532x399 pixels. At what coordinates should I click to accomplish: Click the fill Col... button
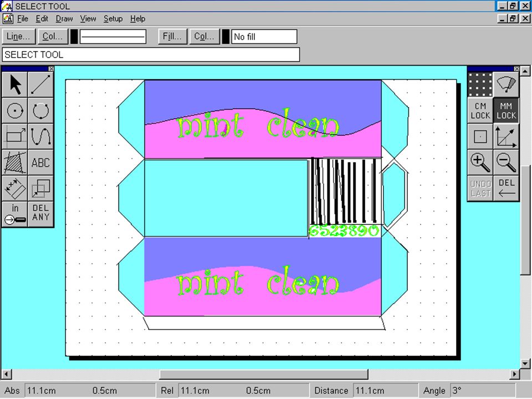coord(204,37)
